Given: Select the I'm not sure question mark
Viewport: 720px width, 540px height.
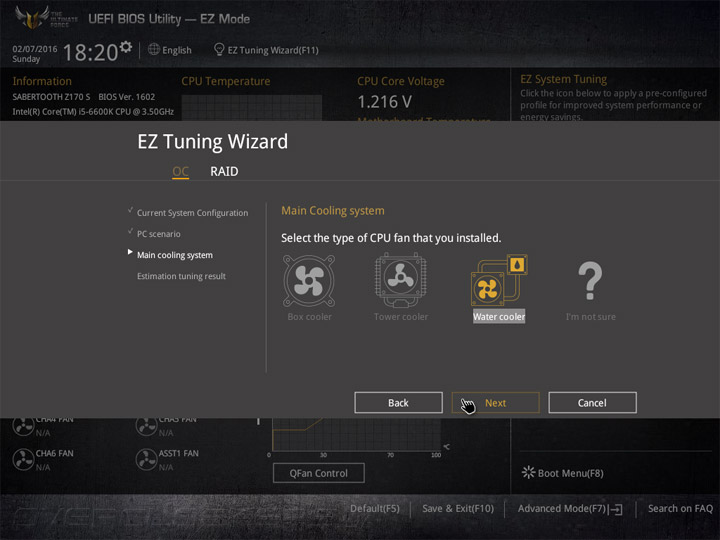Looking at the screenshot, I should (x=590, y=281).
